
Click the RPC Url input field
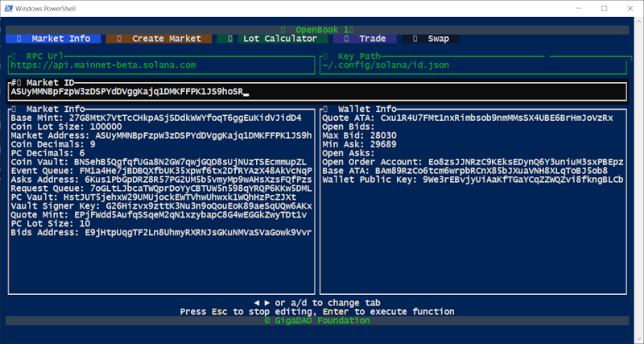click(162, 65)
